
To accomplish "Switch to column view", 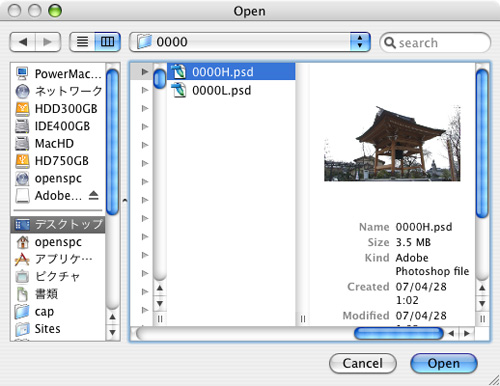I will pos(107,42).
